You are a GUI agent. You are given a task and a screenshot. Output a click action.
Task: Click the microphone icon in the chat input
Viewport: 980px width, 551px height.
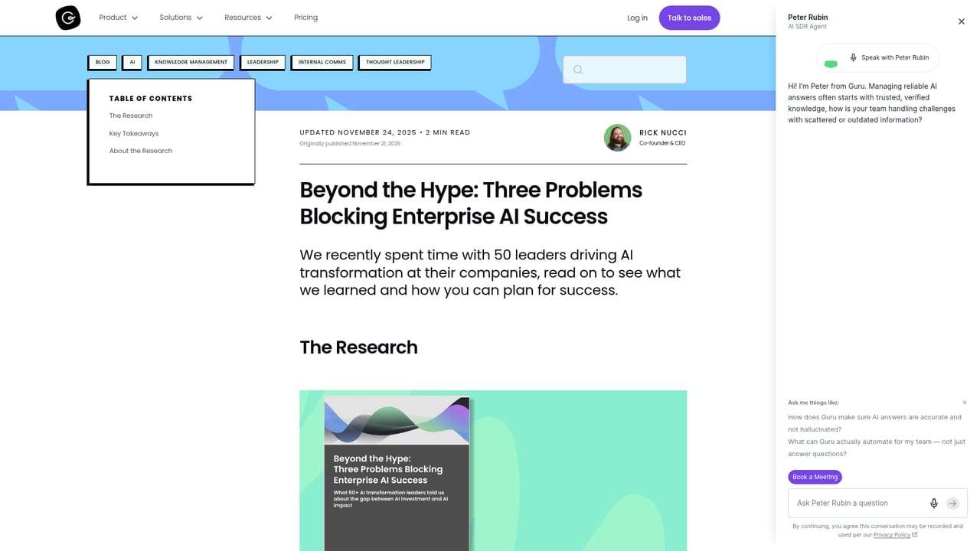tap(934, 503)
